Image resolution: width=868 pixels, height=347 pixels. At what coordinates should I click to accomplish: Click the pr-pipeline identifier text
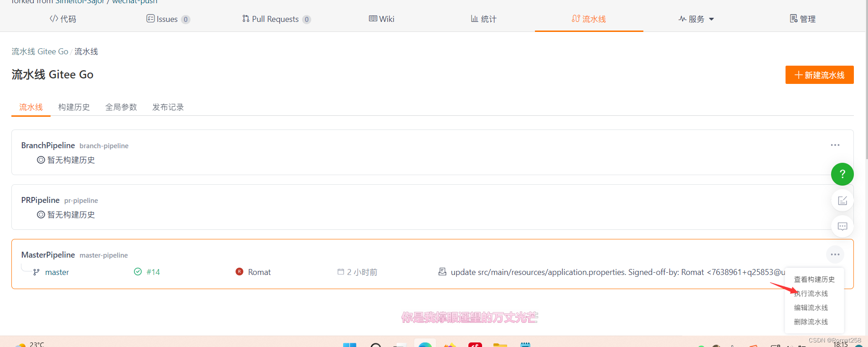tap(81, 201)
